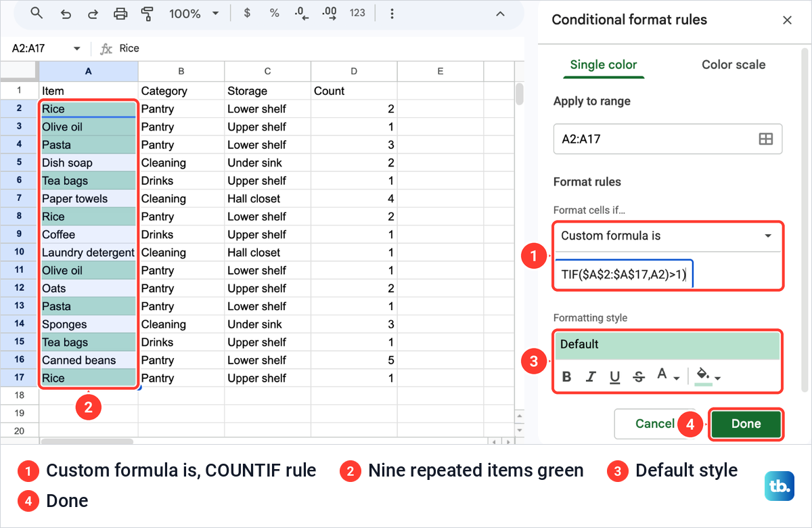Close the Conditional format rules panel
Screen dimensions: 812x528
point(787,20)
